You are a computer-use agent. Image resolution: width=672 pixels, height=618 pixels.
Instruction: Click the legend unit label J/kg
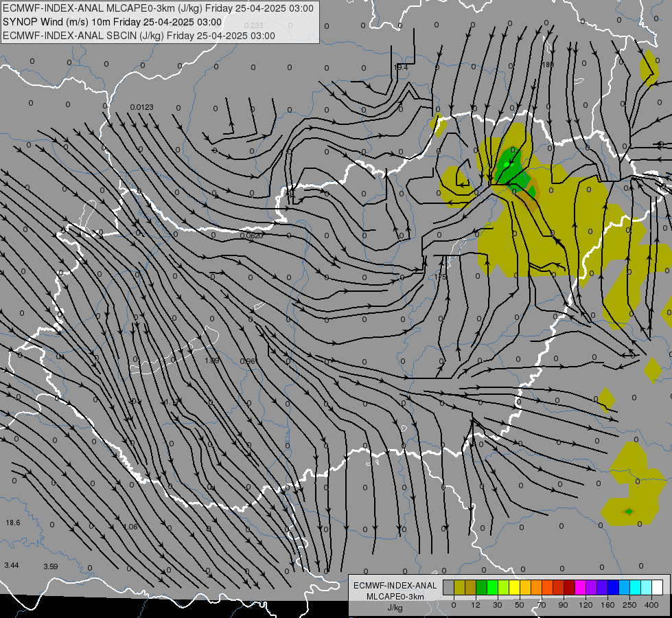tap(395, 608)
